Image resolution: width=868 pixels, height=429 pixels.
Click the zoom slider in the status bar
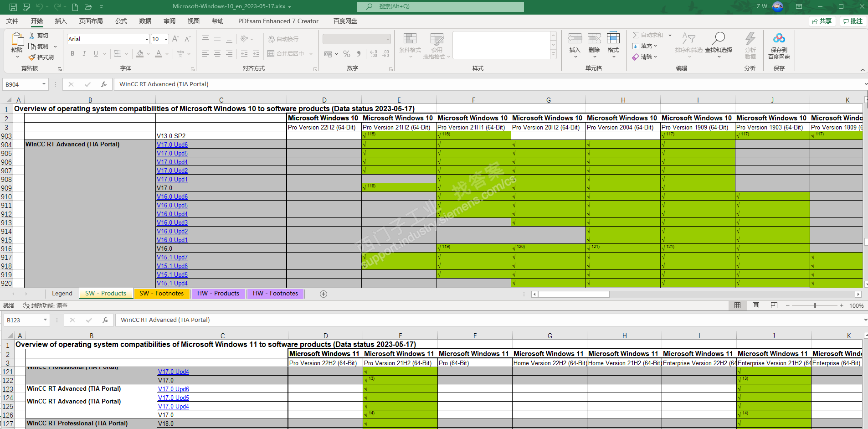coord(815,305)
